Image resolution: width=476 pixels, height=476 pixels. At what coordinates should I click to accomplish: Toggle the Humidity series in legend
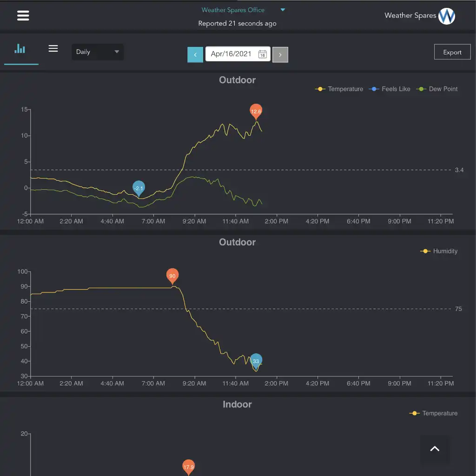pos(439,251)
